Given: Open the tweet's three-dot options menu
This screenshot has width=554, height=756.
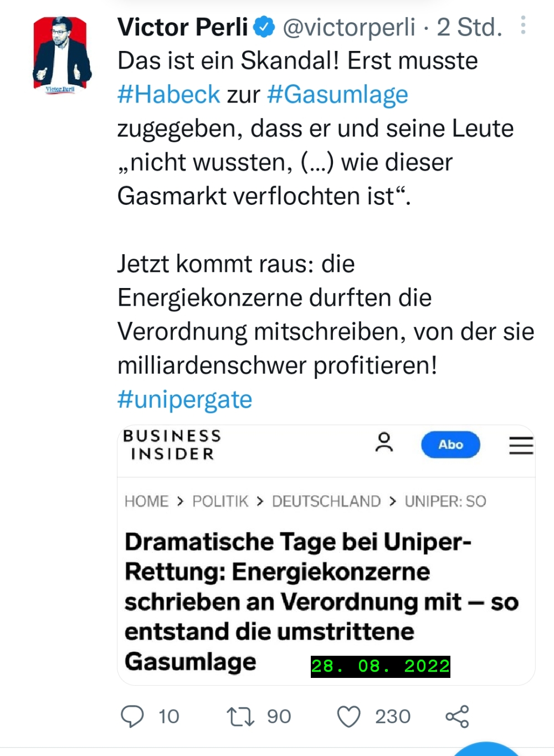Looking at the screenshot, I should [523, 25].
